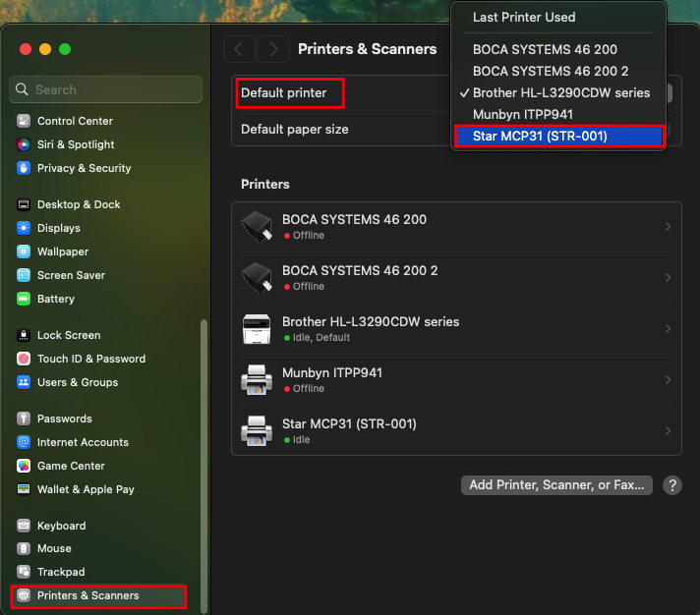
Task: Click the BOCA SYSTEMS 46 200 printer icon
Action: pyautogui.click(x=257, y=227)
